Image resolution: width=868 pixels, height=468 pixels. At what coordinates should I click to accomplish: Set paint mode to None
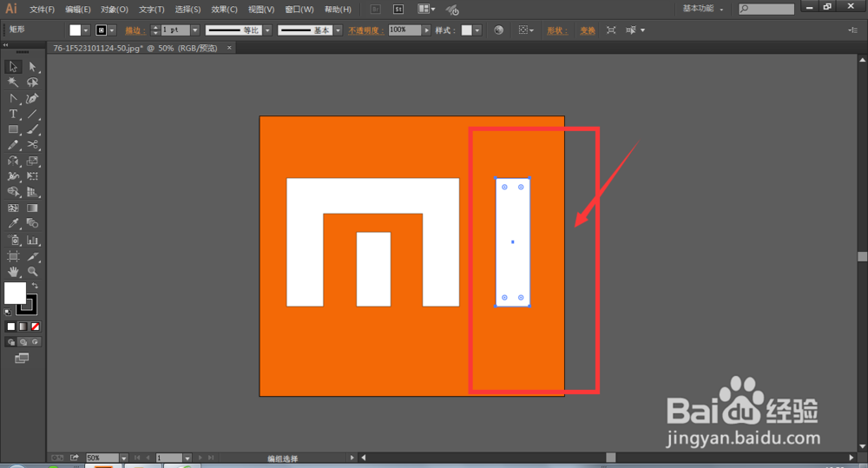point(35,326)
